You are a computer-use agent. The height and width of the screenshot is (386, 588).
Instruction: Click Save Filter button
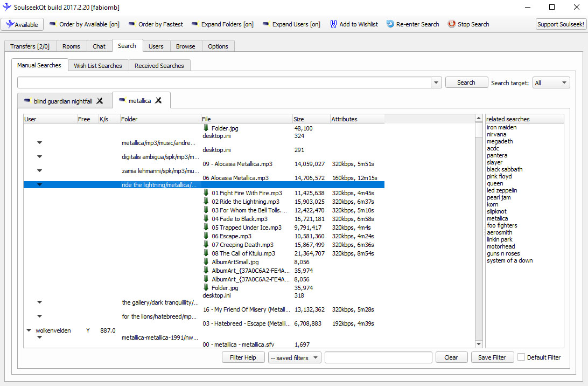tap(492, 357)
